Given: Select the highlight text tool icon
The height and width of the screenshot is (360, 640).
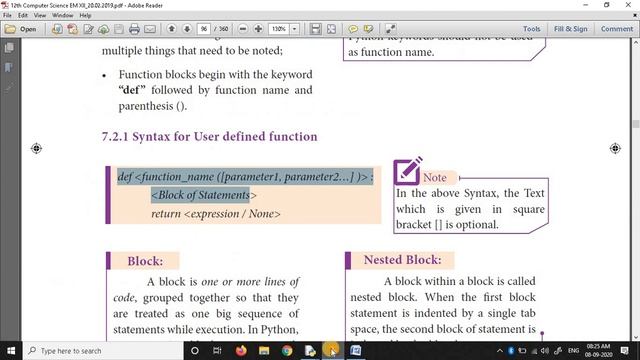Looking at the screenshot, I should pyautogui.click(x=369, y=29).
